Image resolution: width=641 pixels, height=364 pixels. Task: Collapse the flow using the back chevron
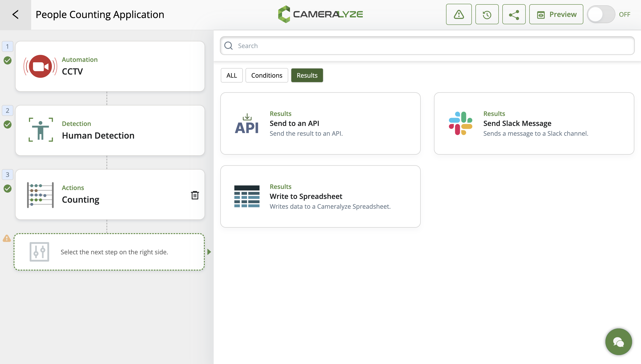click(x=15, y=14)
